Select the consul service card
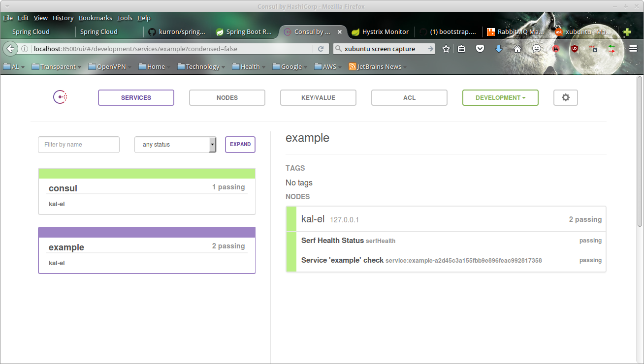The width and height of the screenshot is (644, 364). tap(147, 191)
